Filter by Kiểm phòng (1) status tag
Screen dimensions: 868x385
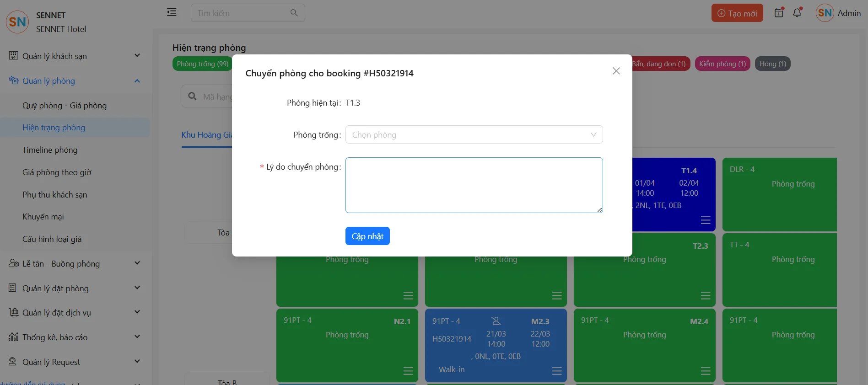coord(722,64)
